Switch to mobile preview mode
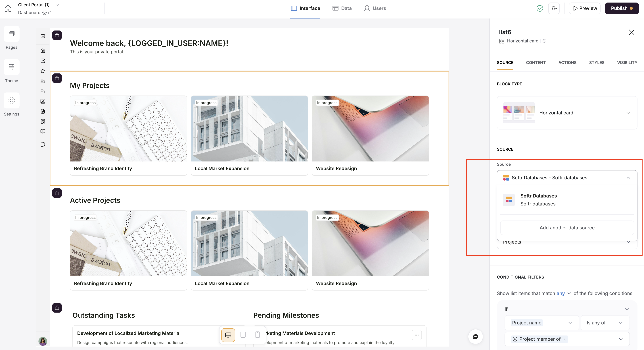The image size is (644, 350). click(x=257, y=335)
